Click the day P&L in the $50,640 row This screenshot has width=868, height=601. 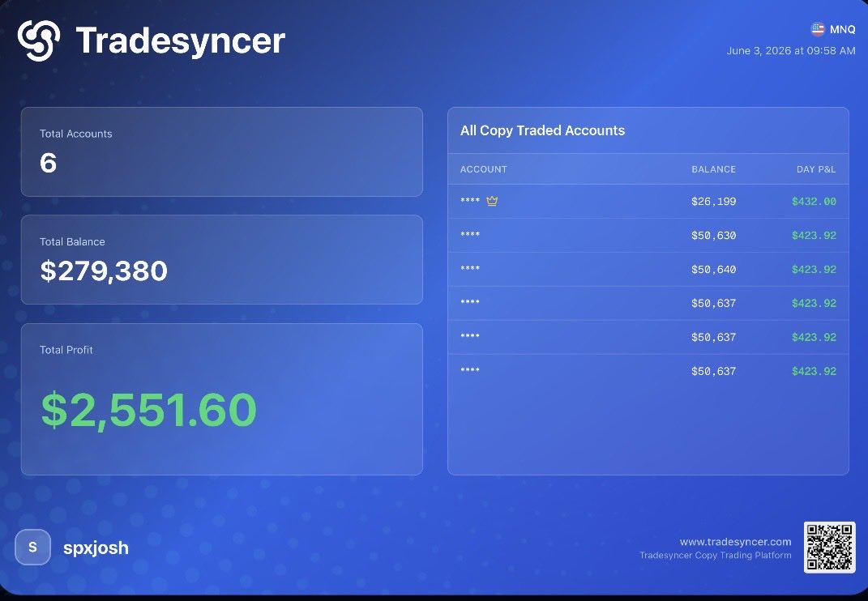814,270
